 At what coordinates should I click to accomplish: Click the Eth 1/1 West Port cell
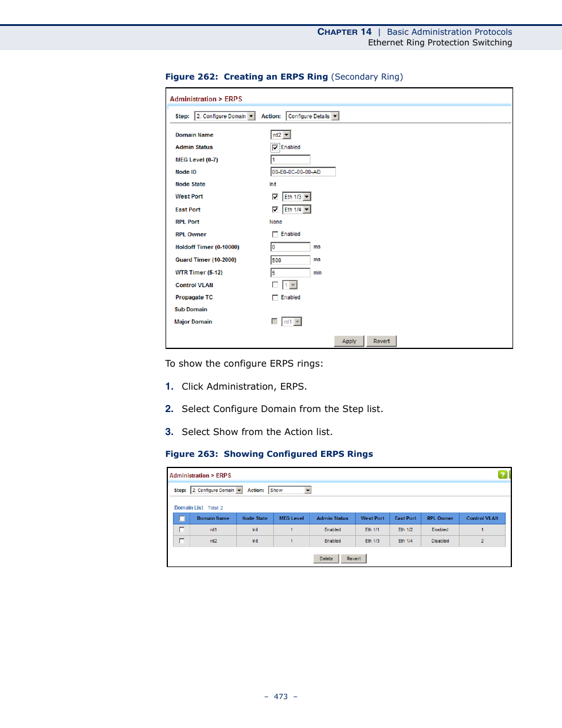[372, 530]
